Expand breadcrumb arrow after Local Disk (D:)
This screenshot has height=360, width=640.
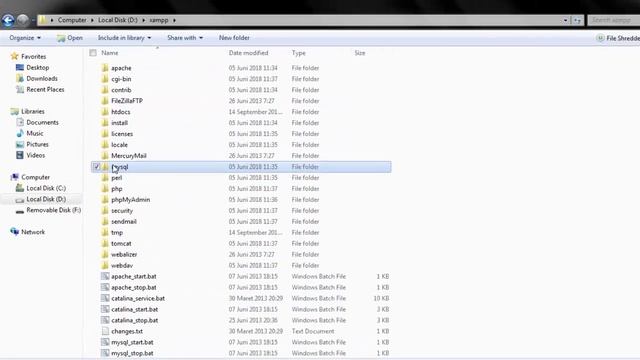[x=144, y=20]
